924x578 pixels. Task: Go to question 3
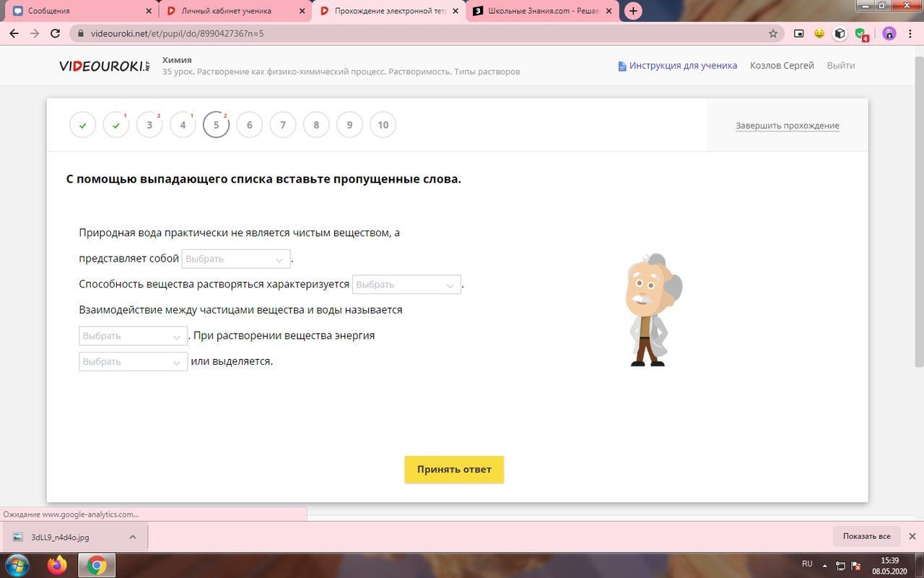(x=149, y=125)
